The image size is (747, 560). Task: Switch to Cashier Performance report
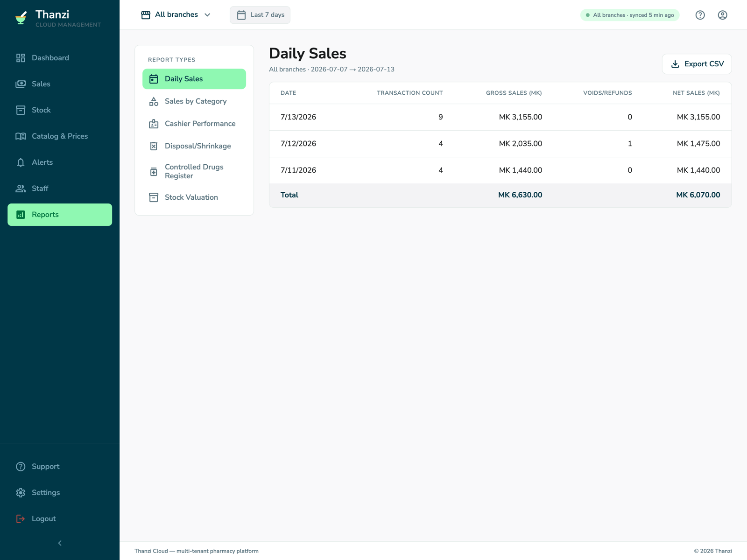(194, 124)
